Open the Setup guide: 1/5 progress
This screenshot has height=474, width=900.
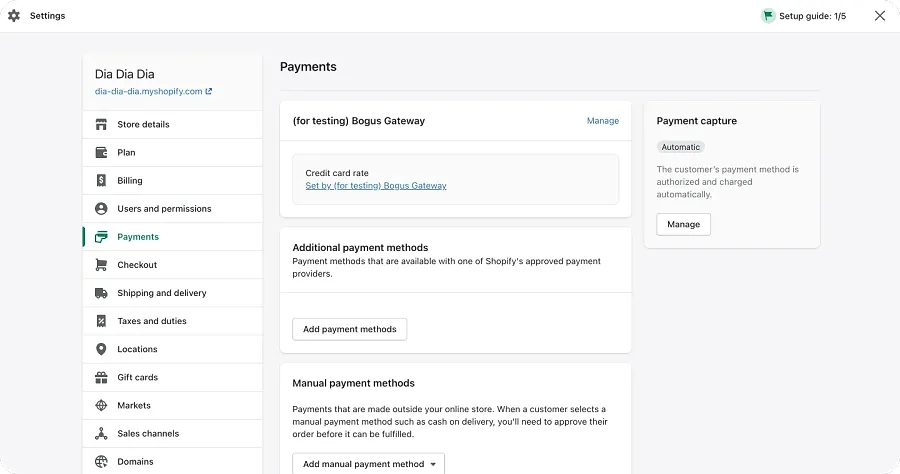804,15
